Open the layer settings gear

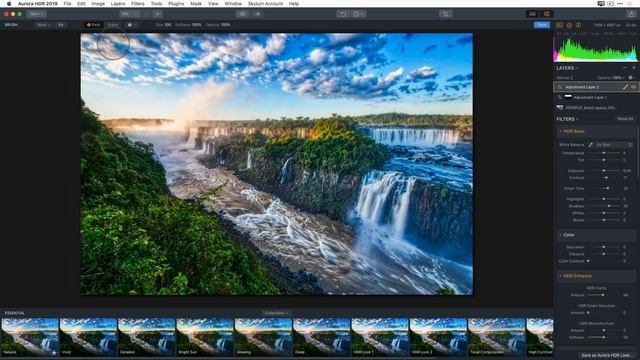pyautogui.click(x=631, y=78)
